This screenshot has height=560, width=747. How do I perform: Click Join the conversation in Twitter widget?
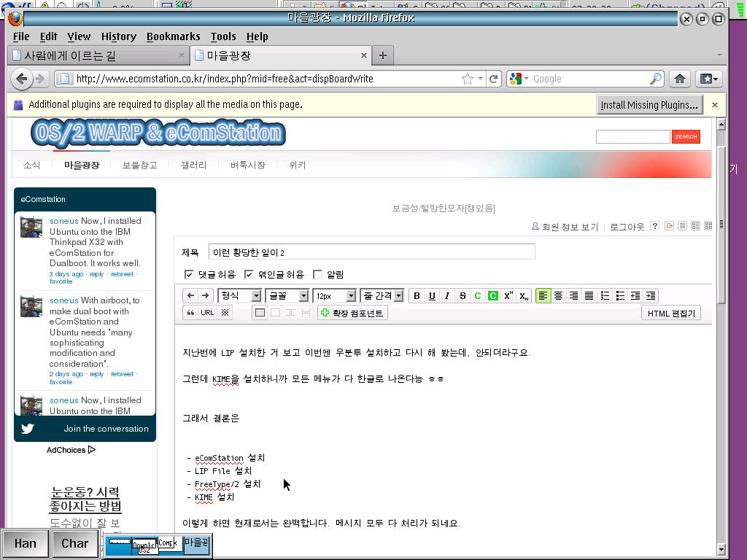(107, 429)
